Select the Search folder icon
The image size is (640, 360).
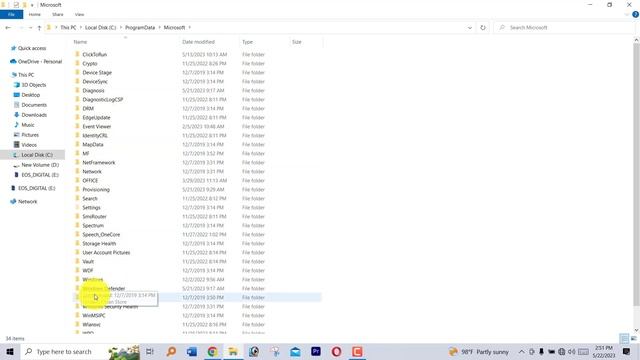pos(78,198)
